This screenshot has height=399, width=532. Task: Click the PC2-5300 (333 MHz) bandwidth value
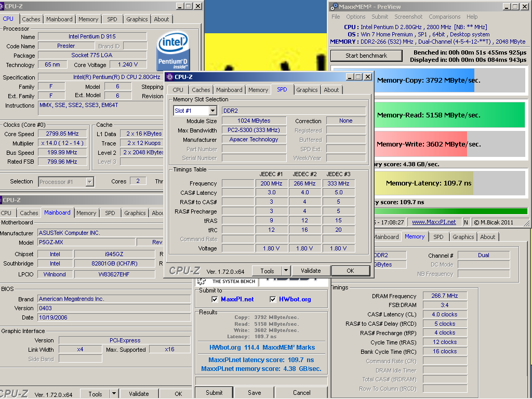pyautogui.click(x=254, y=130)
